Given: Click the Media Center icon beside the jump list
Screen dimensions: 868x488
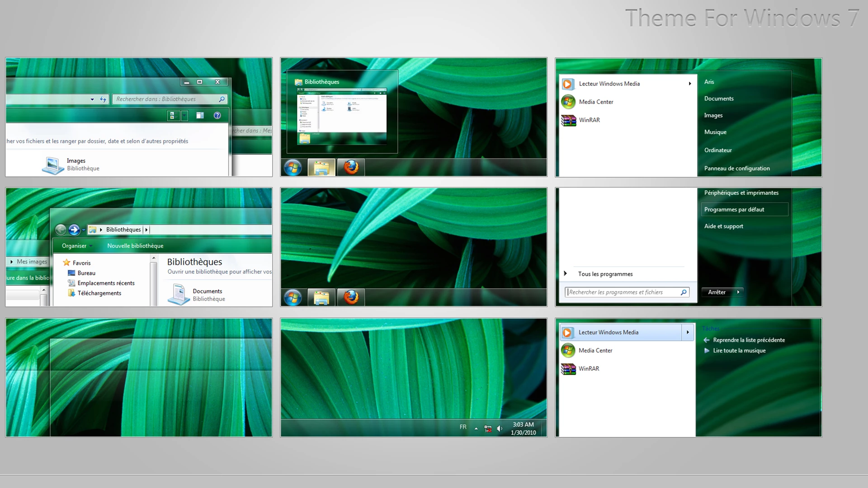Looking at the screenshot, I should click(x=568, y=351).
